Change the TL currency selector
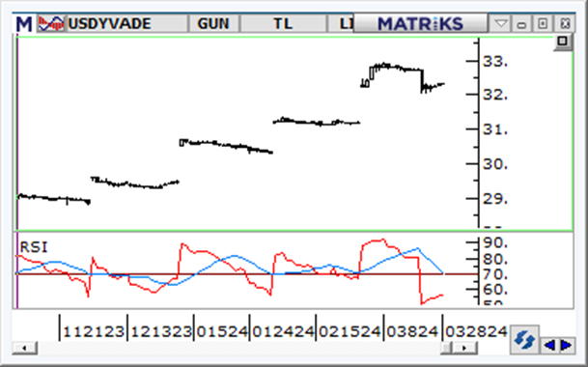Screen dimensions: 588x367 pyautogui.click(x=283, y=23)
